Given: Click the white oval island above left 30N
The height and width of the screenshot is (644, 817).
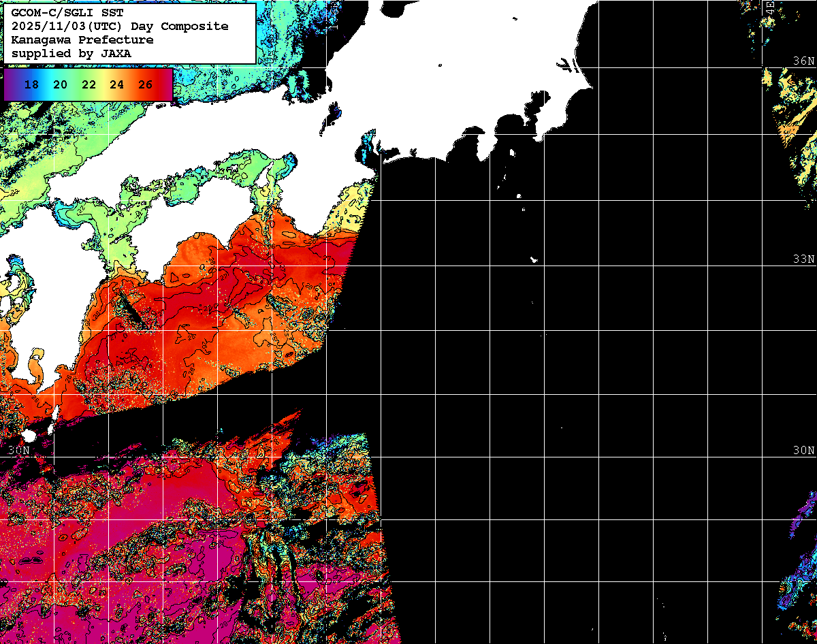Looking at the screenshot, I should pos(29,435).
